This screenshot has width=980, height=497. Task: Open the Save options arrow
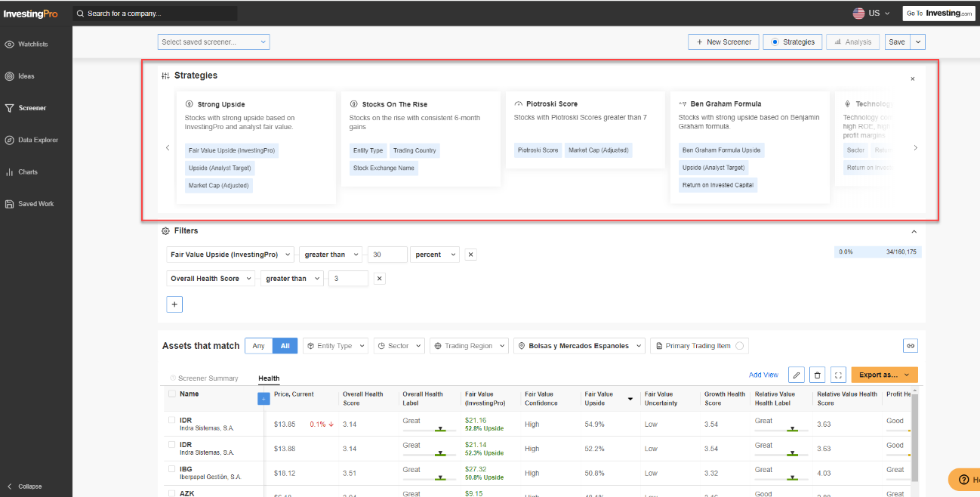point(918,42)
